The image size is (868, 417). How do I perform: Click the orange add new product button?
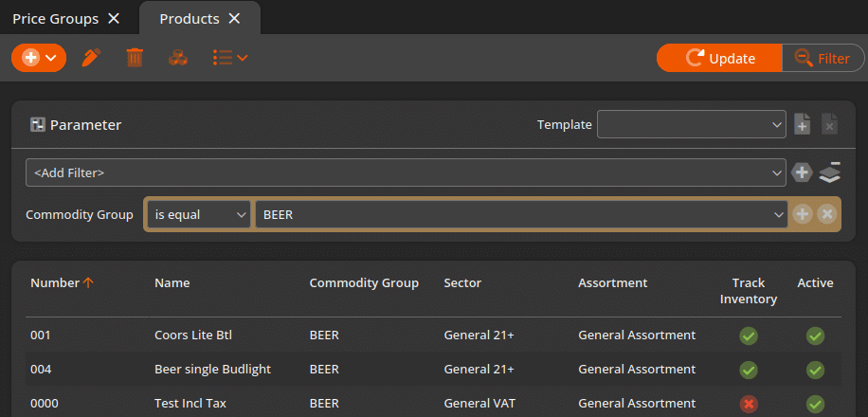point(38,58)
